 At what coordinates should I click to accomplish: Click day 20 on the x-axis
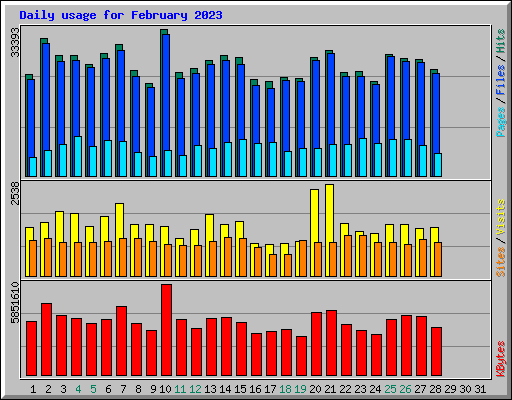pos(315,389)
